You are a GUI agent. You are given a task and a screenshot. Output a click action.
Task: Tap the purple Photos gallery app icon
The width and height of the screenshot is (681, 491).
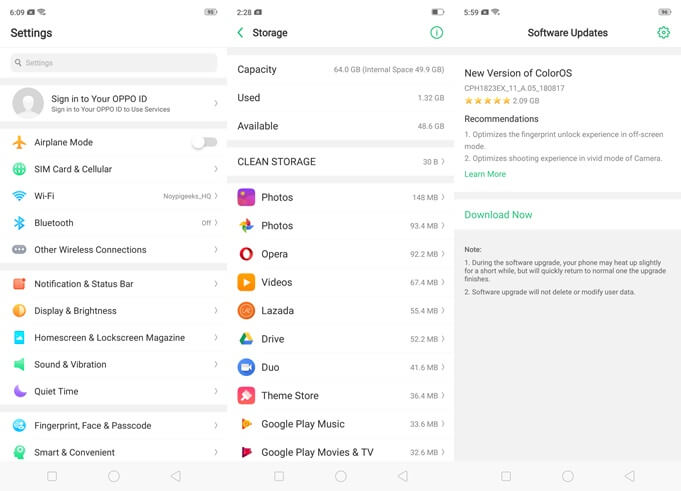click(x=246, y=197)
